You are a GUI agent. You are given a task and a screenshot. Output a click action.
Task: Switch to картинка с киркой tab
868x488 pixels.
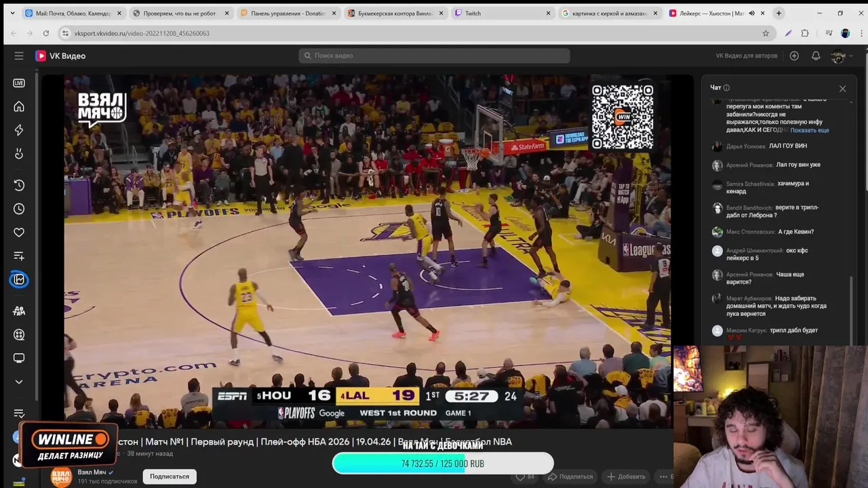tap(609, 13)
